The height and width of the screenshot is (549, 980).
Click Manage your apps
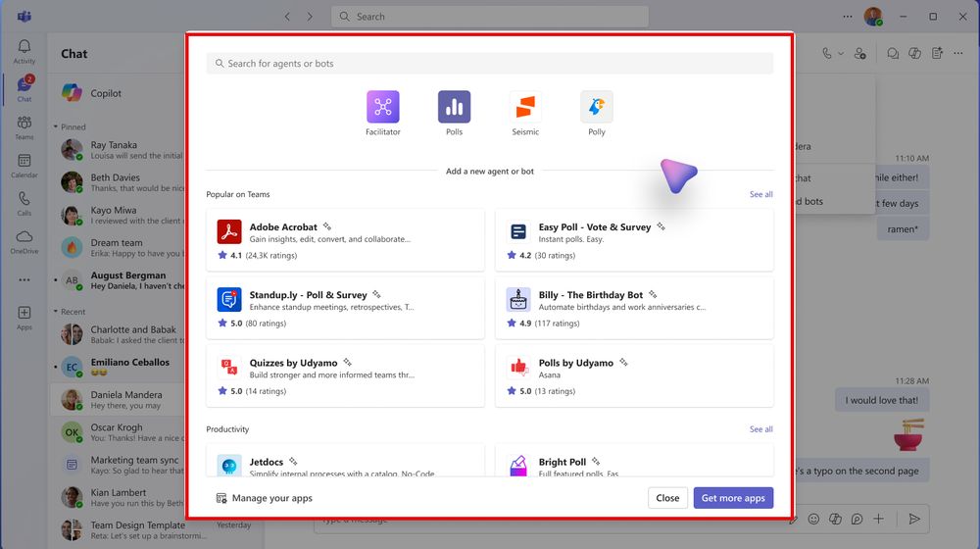pos(264,498)
